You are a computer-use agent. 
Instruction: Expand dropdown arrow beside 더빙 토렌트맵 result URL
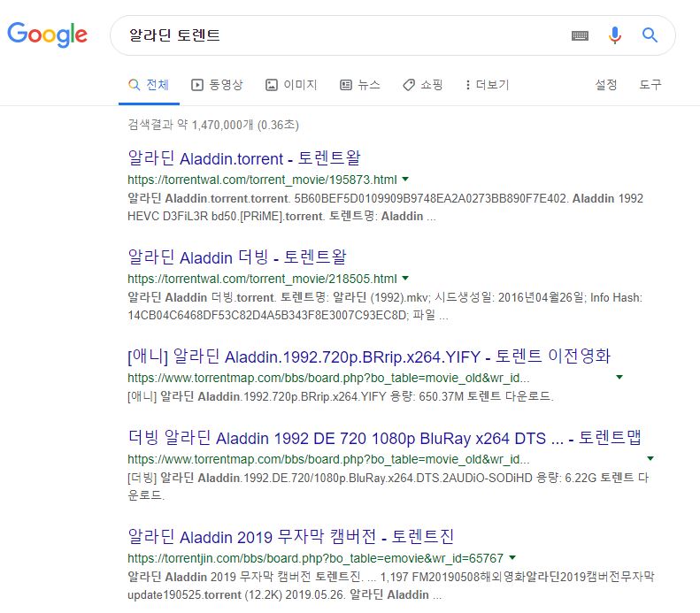[650, 458]
